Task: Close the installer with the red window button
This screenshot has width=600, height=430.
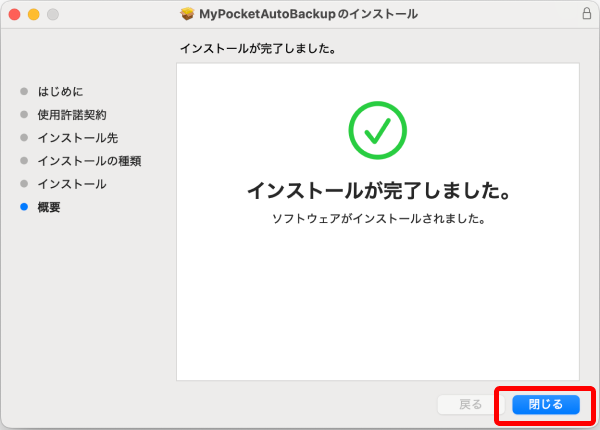Action: pos(15,14)
